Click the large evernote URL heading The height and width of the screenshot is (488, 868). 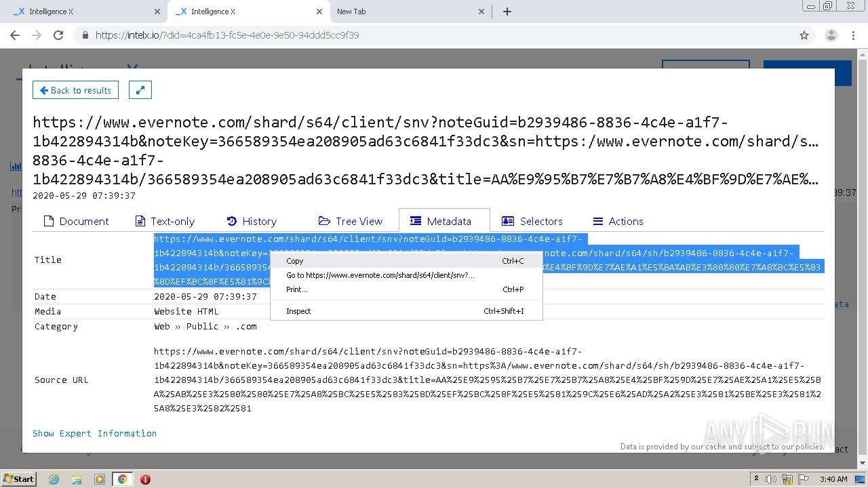426,151
